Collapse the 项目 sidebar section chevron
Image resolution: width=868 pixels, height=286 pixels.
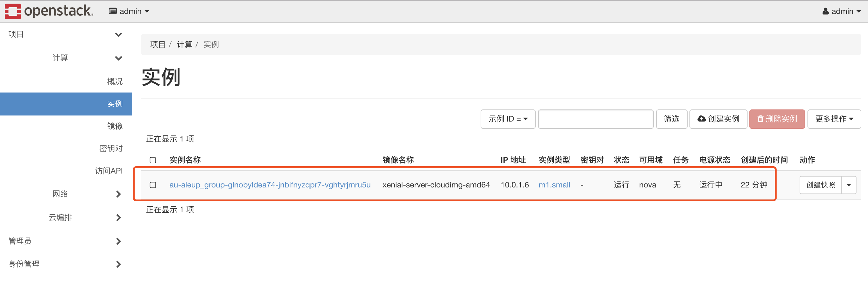pyautogui.click(x=118, y=35)
